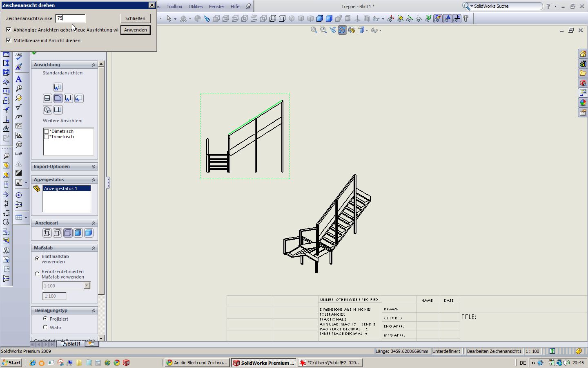Screen dimensions: 588x368
Task: Open the Appearances color ball icon in task pane
Action: (x=583, y=103)
